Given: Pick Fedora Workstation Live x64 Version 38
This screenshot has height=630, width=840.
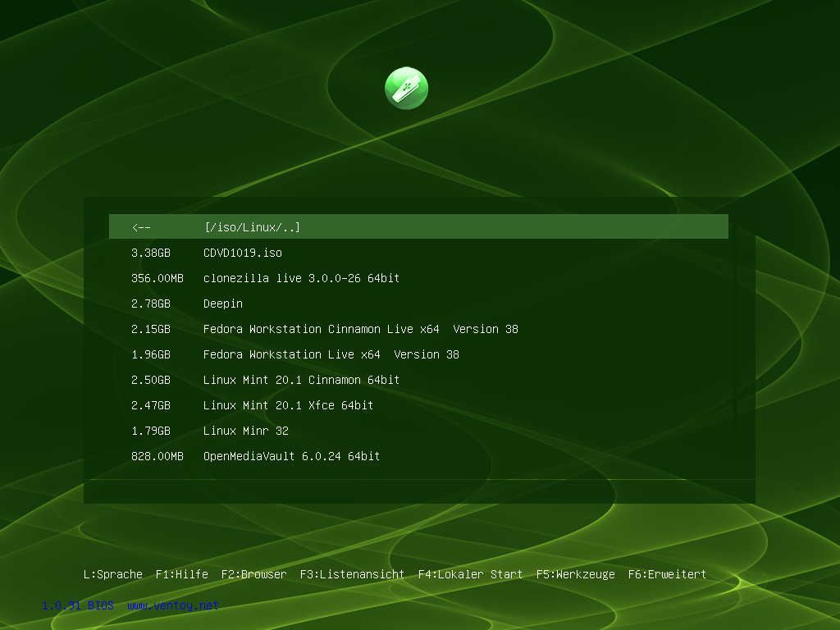Looking at the screenshot, I should click(x=418, y=354).
